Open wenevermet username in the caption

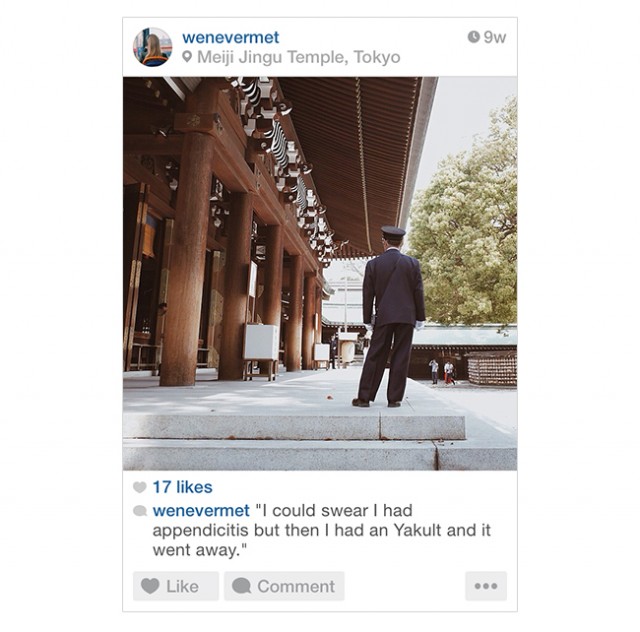(201, 510)
